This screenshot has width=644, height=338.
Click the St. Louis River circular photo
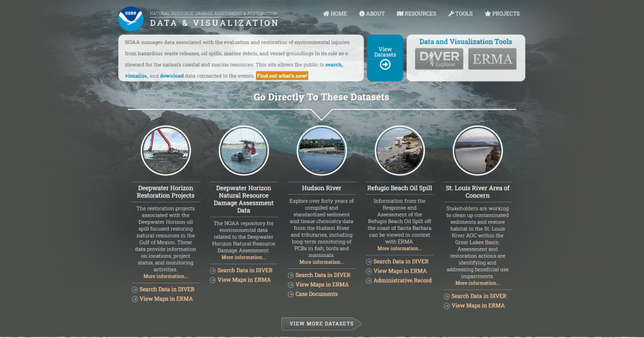tap(478, 151)
